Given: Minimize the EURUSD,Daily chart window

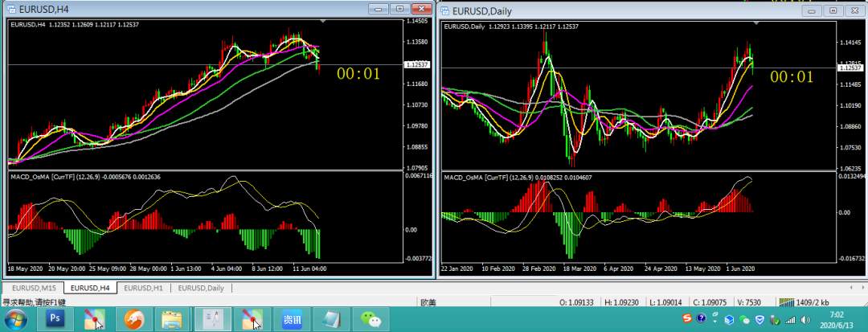Looking at the screenshot, I should tap(812, 10).
